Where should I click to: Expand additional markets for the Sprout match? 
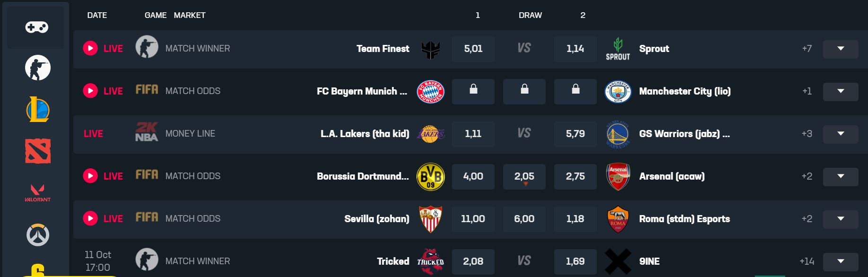[x=841, y=48]
